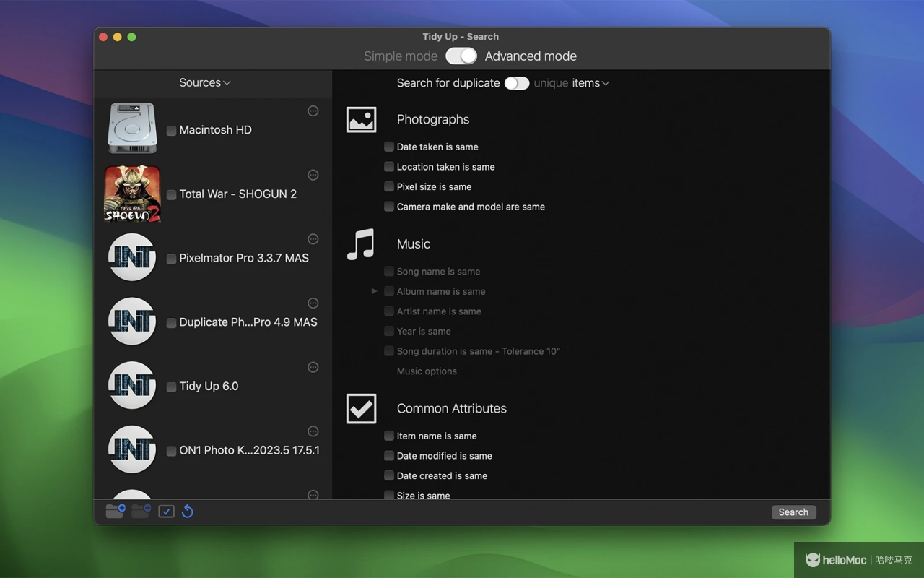This screenshot has height=578, width=924.
Task: Enable the Duplicate Ph...Pro 4.9 MAS checkbox
Action: pos(171,323)
